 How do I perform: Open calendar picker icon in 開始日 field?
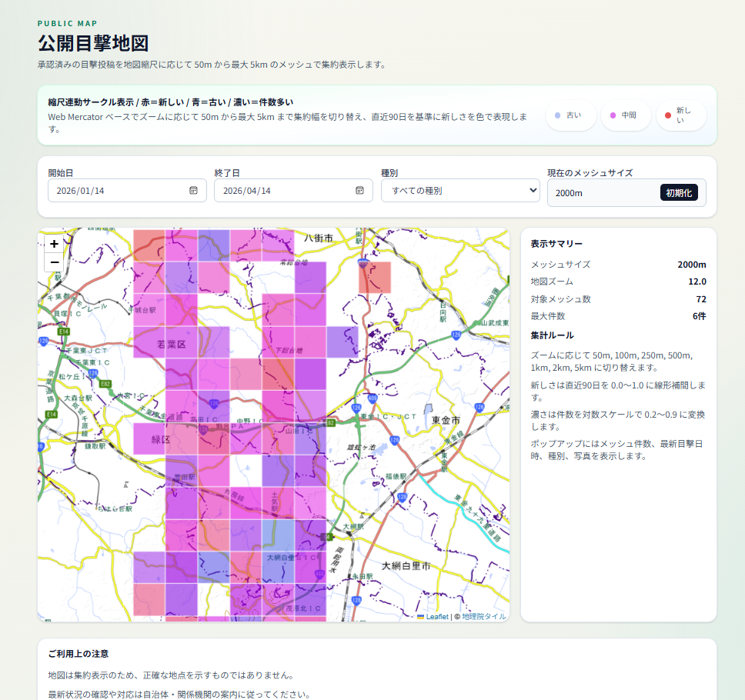pyautogui.click(x=193, y=191)
